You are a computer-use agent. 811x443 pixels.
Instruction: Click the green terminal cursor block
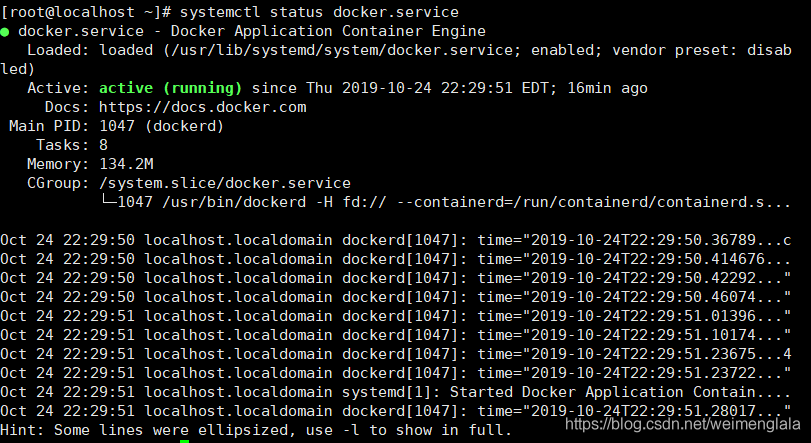(x=184, y=440)
